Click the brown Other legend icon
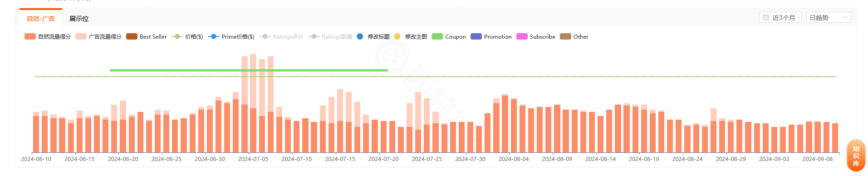868x176 pixels. coord(565,36)
